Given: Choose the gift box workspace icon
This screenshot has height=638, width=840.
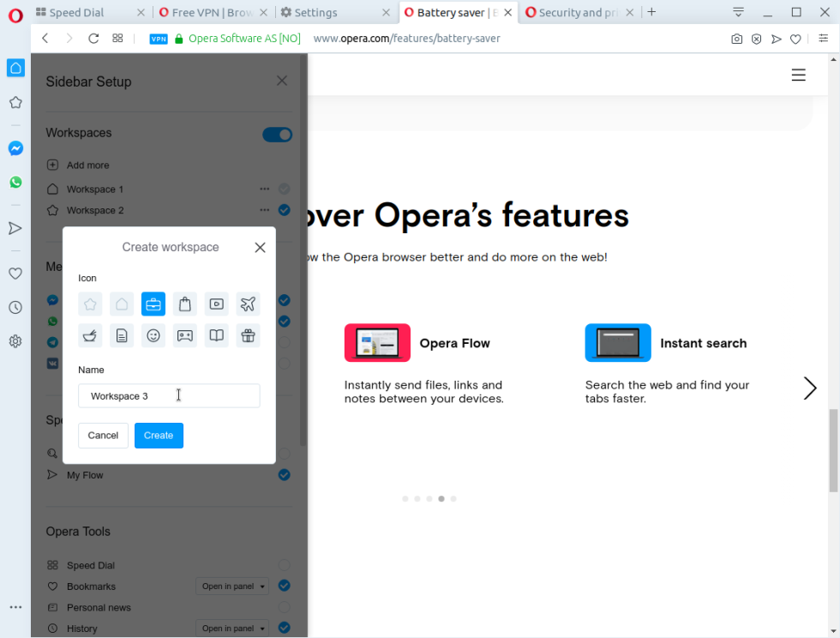Looking at the screenshot, I should [248, 335].
